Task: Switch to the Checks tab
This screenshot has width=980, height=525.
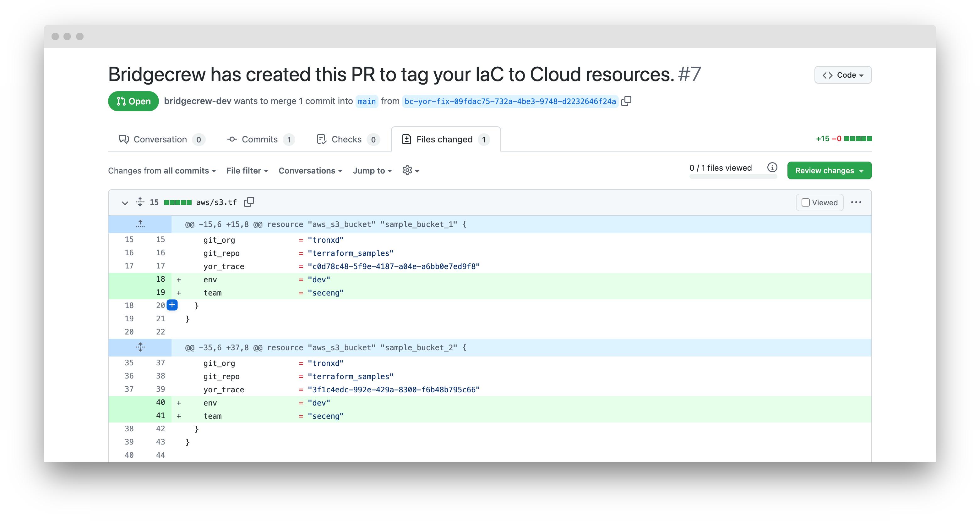Action: (x=348, y=139)
